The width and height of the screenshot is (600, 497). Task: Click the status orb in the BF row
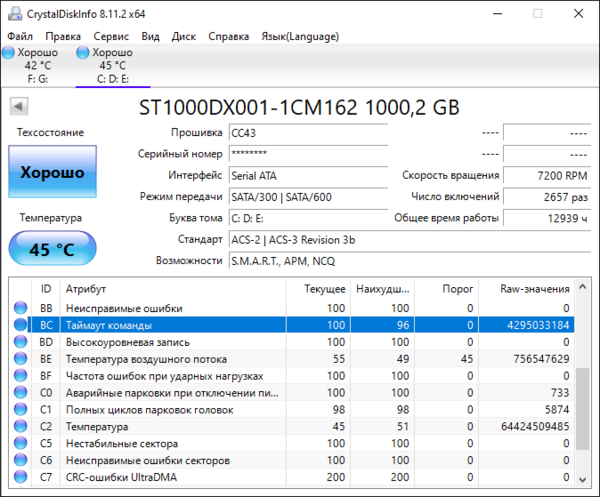pyautogui.click(x=20, y=375)
